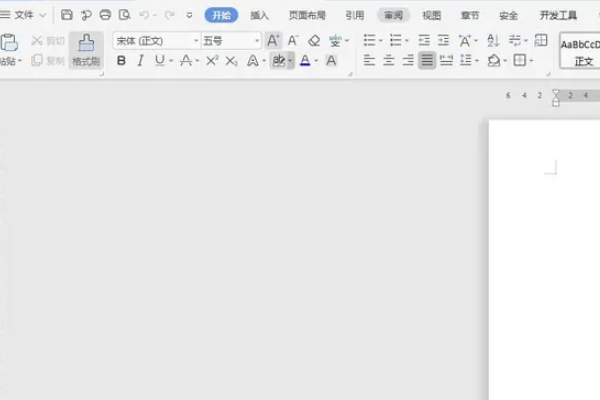Click the numbered list icon
600x400 pixels.
coord(395,40)
